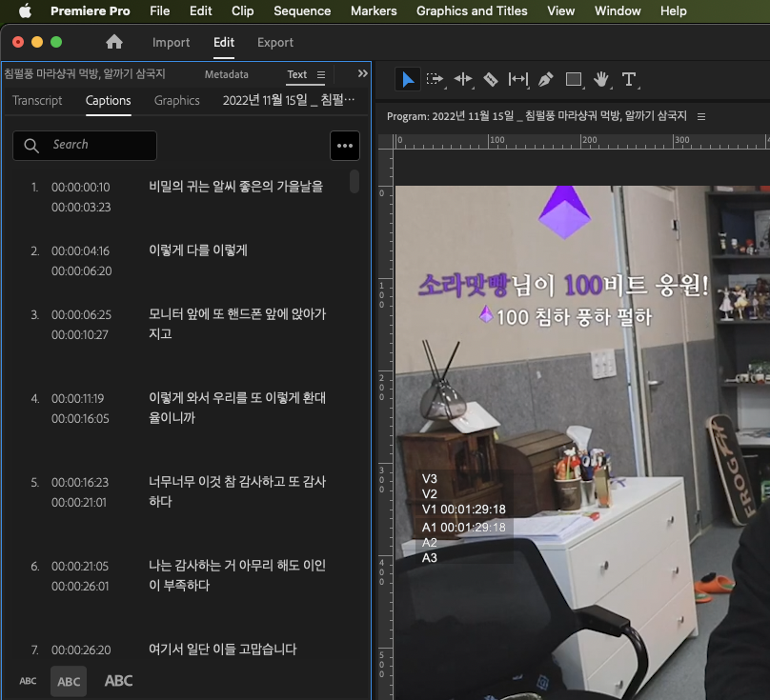Switch to Text panel tab
770x700 pixels.
pyautogui.click(x=297, y=74)
